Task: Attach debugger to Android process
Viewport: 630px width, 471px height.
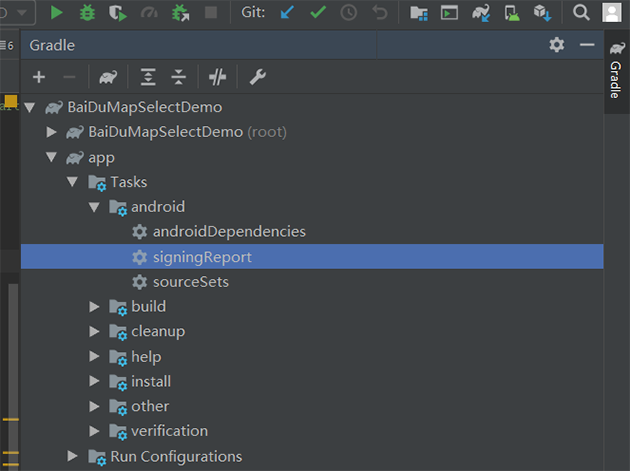Action: (180, 13)
